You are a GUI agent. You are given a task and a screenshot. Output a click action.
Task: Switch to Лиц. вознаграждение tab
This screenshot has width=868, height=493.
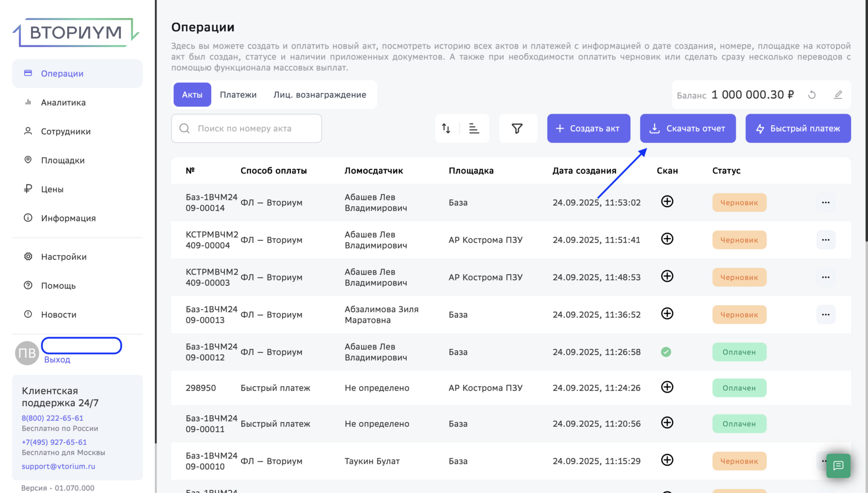[320, 95]
